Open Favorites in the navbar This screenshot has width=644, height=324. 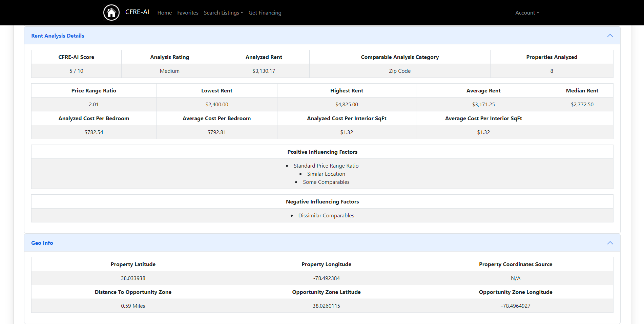coord(188,13)
